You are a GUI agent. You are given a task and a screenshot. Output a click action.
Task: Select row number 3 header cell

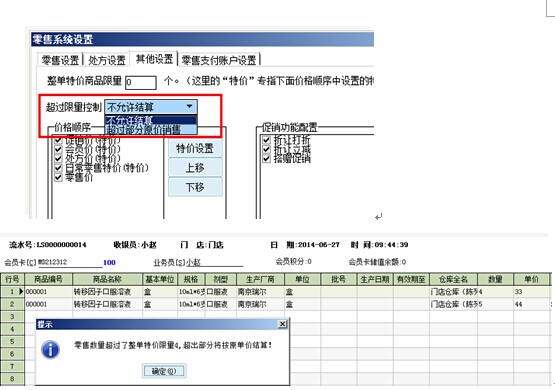[12, 316]
